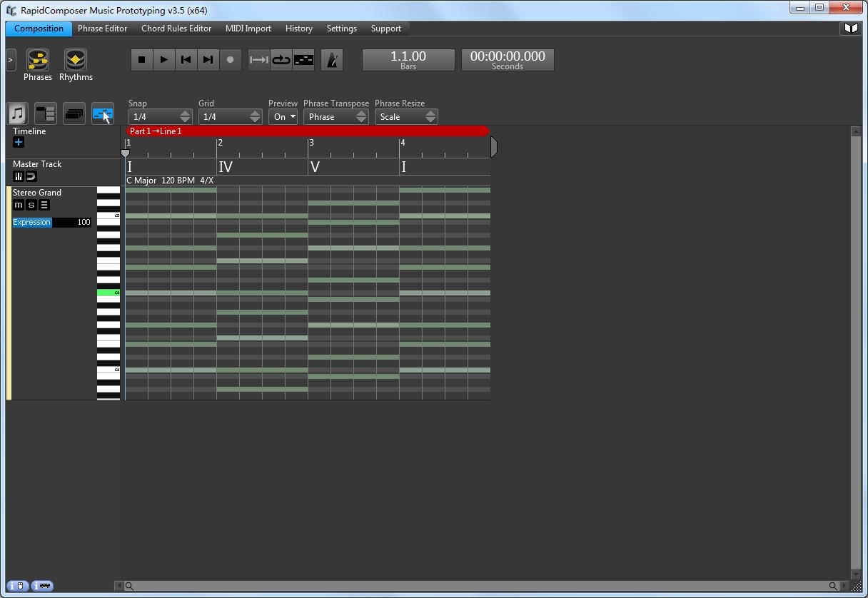Click the mouse usage info icon
Image resolution: width=868 pixels, height=598 pixels.
(17, 585)
